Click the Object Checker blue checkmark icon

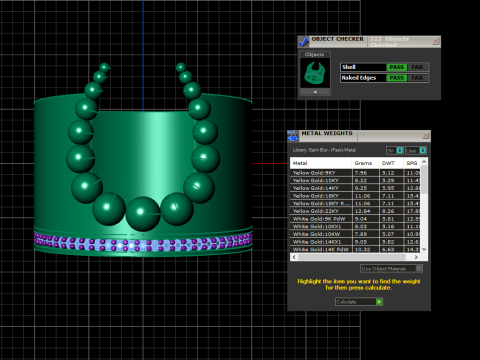click(303, 42)
